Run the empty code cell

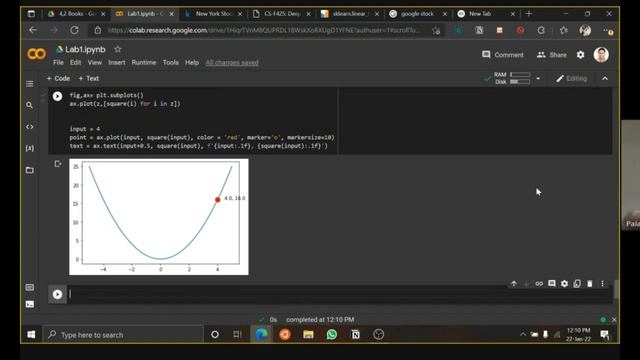pyautogui.click(x=57, y=294)
